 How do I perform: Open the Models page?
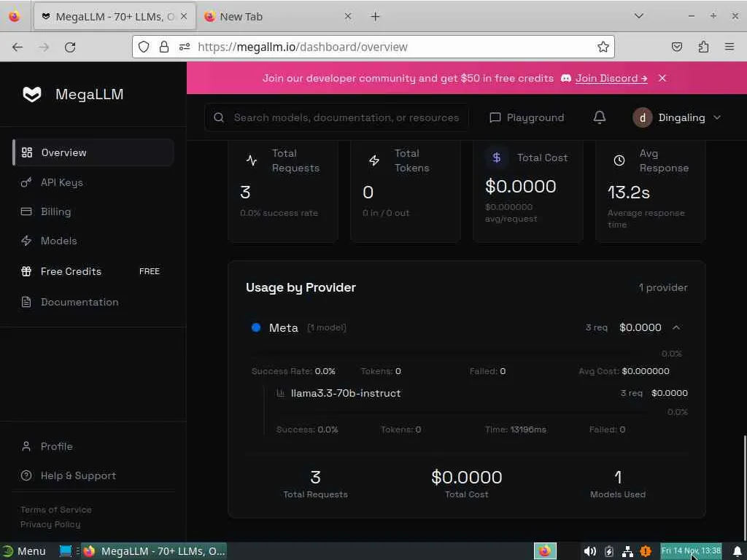click(58, 241)
